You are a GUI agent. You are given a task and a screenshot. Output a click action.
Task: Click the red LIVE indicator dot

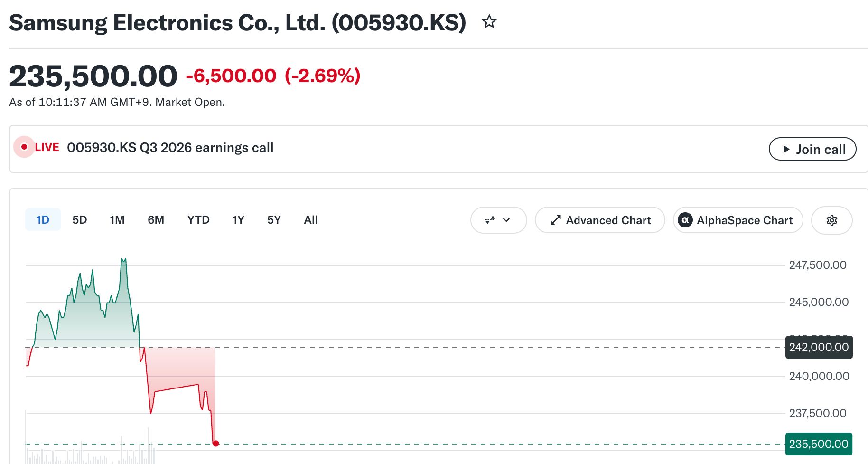click(24, 147)
